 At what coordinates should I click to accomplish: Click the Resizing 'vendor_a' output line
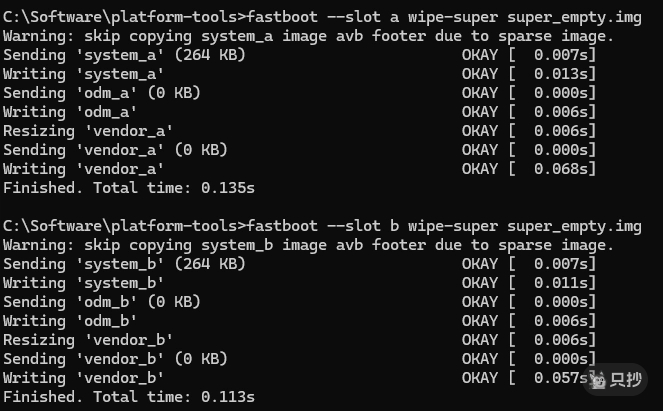[x=88, y=131]
